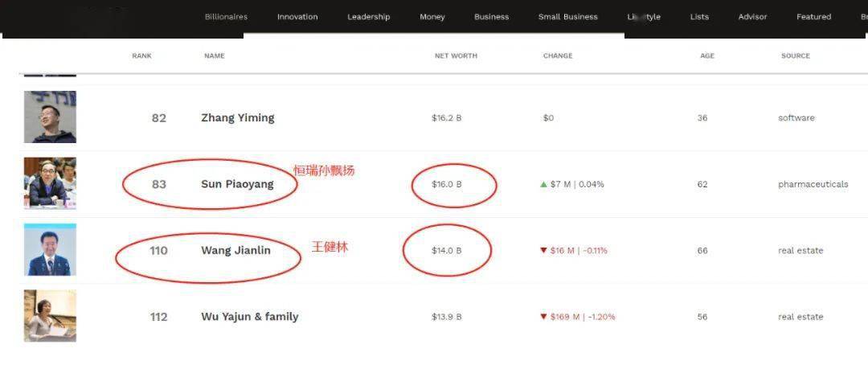Viewport: 868px width, 369px height.
Task: Open the Zhang Yiming profile link
Action: coord(237,118)
